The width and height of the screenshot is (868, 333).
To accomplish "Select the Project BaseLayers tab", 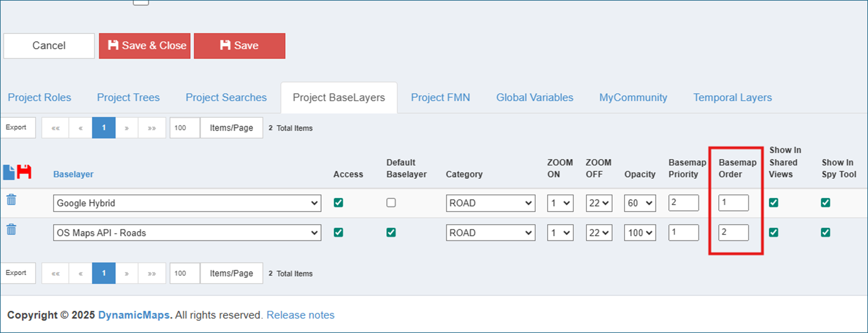I will (339, 98).
